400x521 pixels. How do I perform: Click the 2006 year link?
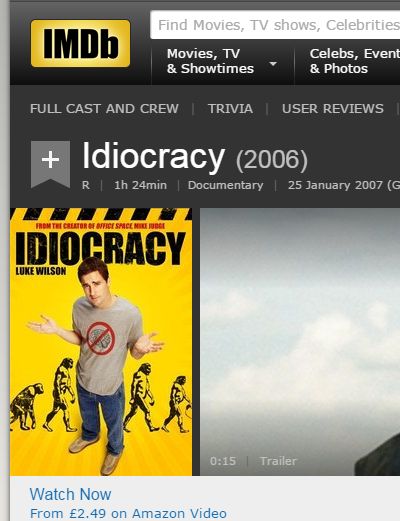pyautogui.click(x=272, y=160)
